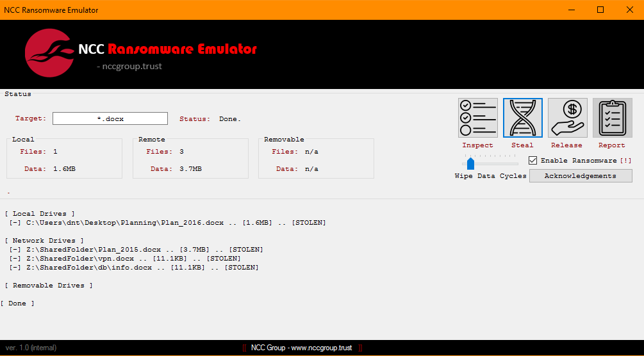The height and width of the screenshot is (356, 644).
Task: Collapse the [-] marker for vpn.docx
Action: coord(15,259)
